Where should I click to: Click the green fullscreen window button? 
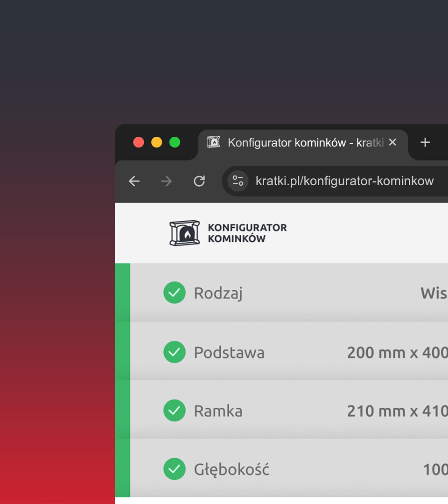(x=175, y=142)
